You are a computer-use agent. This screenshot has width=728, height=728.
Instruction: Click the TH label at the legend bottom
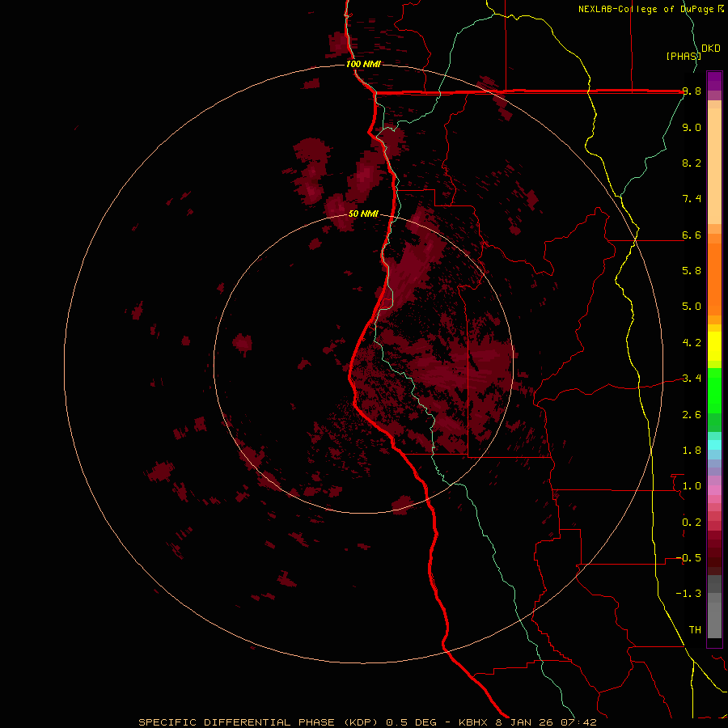coord(695,630)
